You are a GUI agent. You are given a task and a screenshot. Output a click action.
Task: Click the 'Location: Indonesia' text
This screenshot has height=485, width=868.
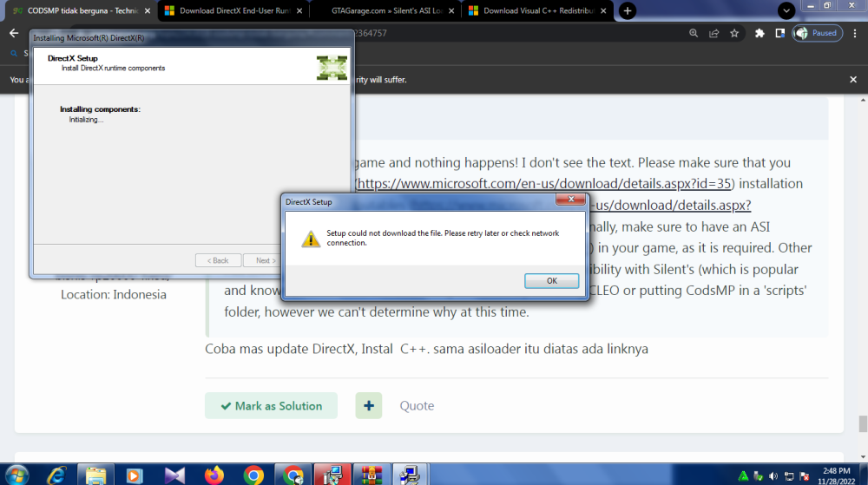click(114, 294)
